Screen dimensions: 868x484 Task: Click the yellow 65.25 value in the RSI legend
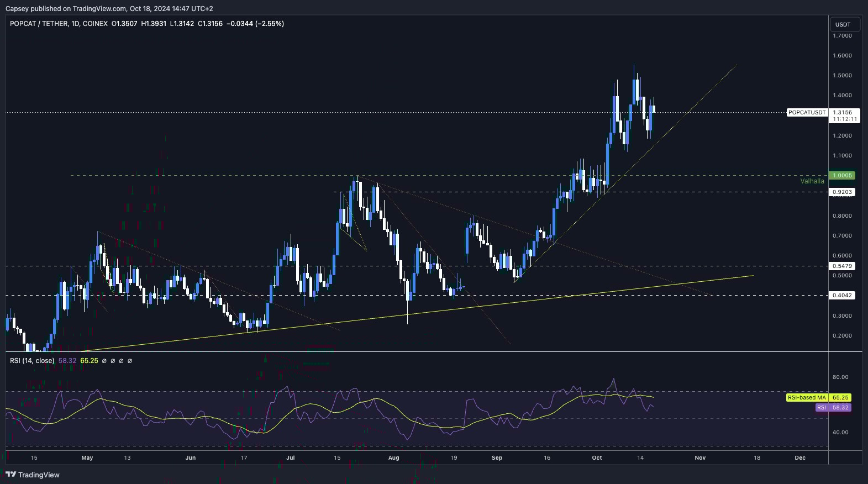[89, 361]
